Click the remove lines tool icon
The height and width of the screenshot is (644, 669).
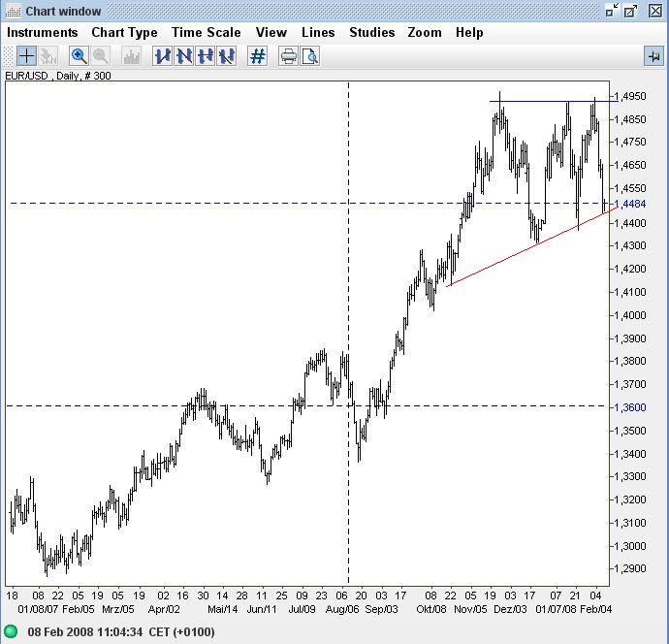pyautogui.click(x=227, y=56)
